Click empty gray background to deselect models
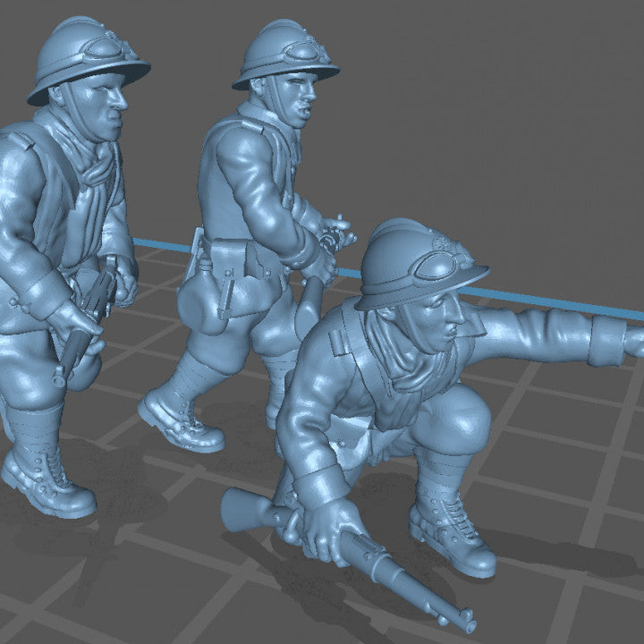This screenshot has height=644, width=644. pyautogui.click(x=501, y=107)
